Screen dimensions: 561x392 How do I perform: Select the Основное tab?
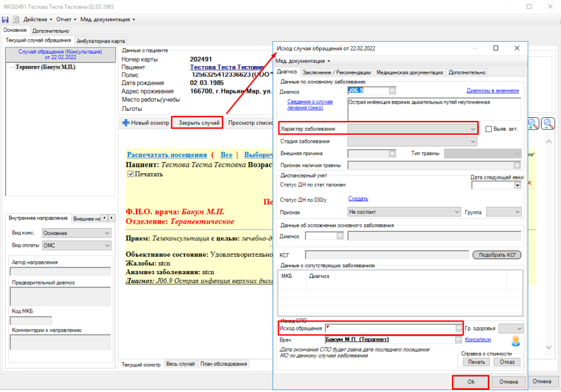click(15, 30)
